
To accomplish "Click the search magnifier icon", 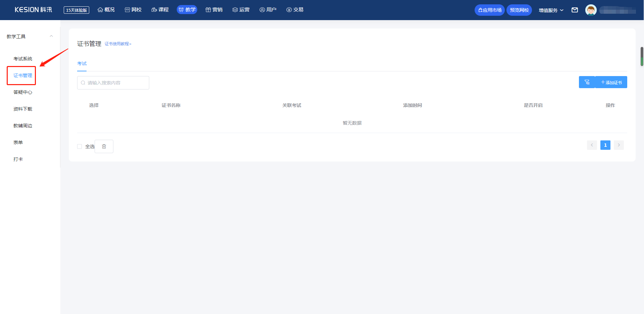I will pos(83,83).
